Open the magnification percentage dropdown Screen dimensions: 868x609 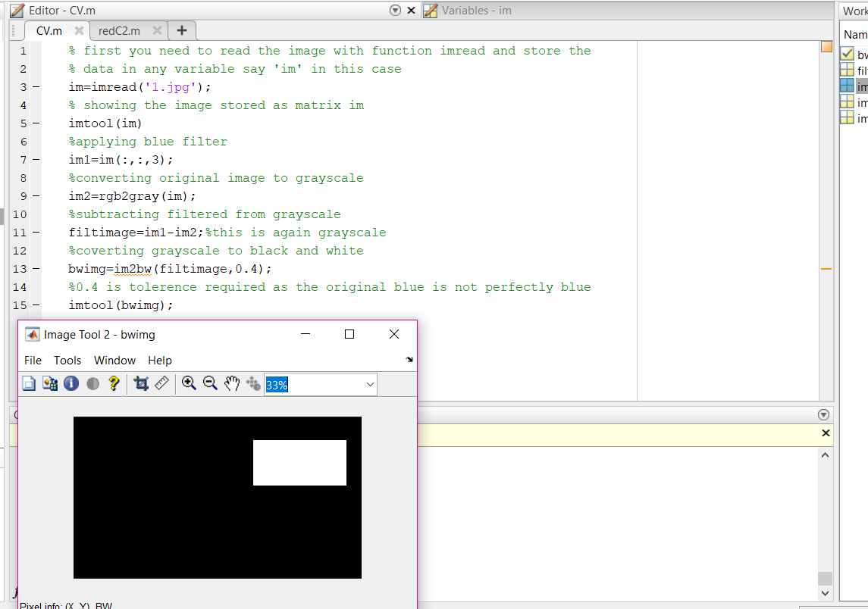(x=370, y=384)
